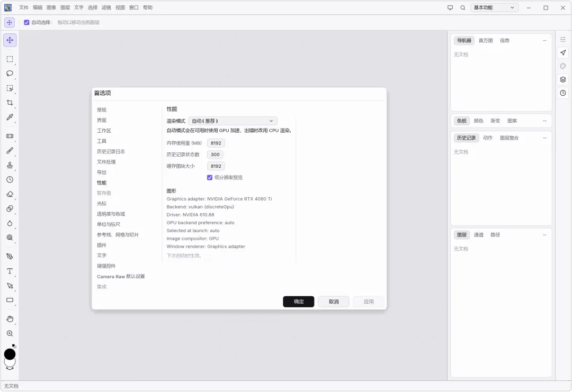Select the History Brush clock tool

point(10,180)
